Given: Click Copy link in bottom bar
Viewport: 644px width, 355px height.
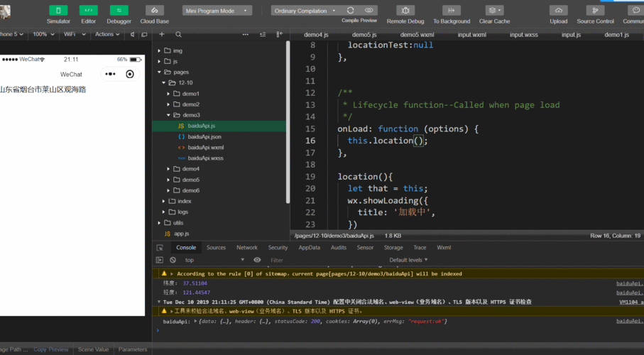Looking at the screenshot, I should coord(40,349).
